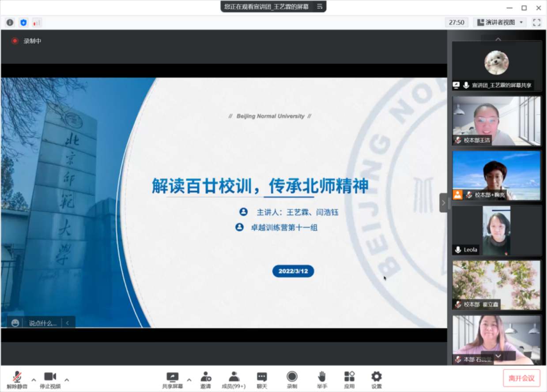547x392 pixels.
Task: Open screen-share menu in title banner
Action: [x=319, y=7]
